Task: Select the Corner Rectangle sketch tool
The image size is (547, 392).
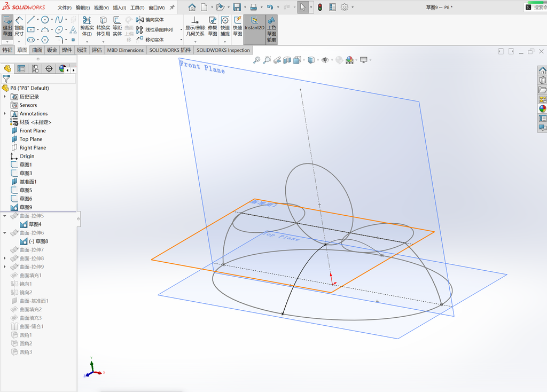Action: (x=30, y=30)
